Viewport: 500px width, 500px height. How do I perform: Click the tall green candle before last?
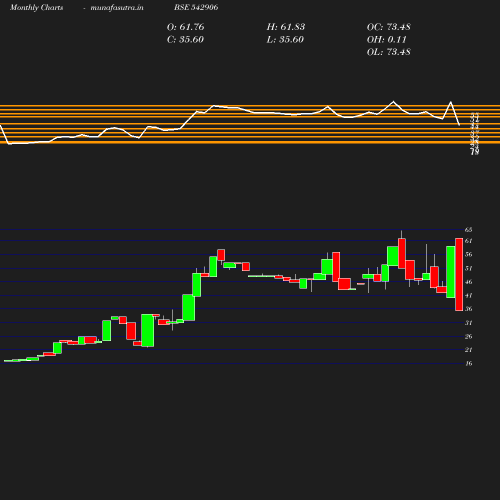point(451,272)
